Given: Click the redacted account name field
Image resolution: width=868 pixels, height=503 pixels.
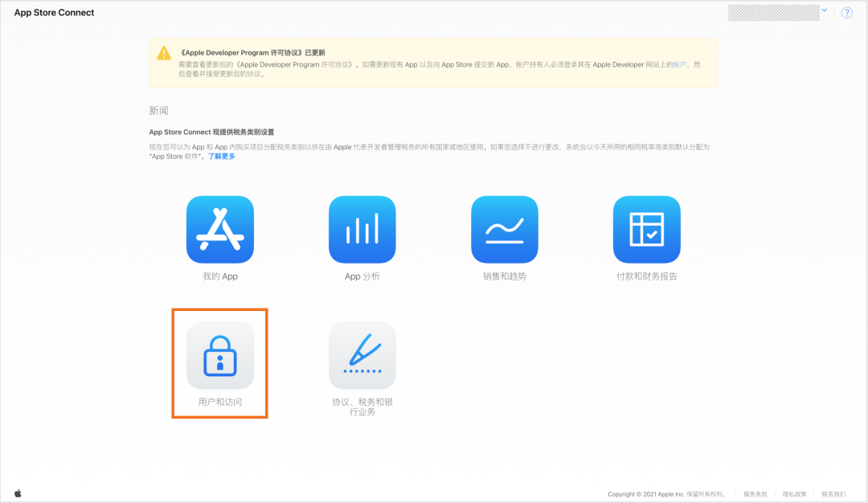Looking at the screenshot, I should click(x=773, y=13).
